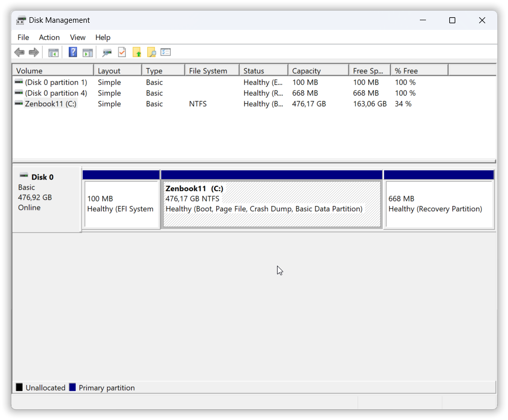Click the yellow page with green arrow icon
508x420 pixels.
click(x=137, y=52)
